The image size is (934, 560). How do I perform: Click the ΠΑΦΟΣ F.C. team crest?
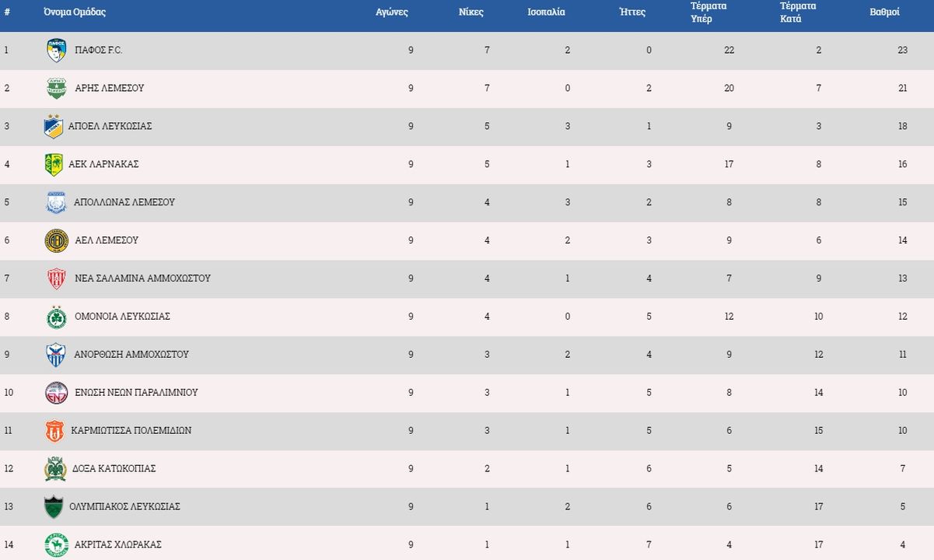(x=56, y=51)
